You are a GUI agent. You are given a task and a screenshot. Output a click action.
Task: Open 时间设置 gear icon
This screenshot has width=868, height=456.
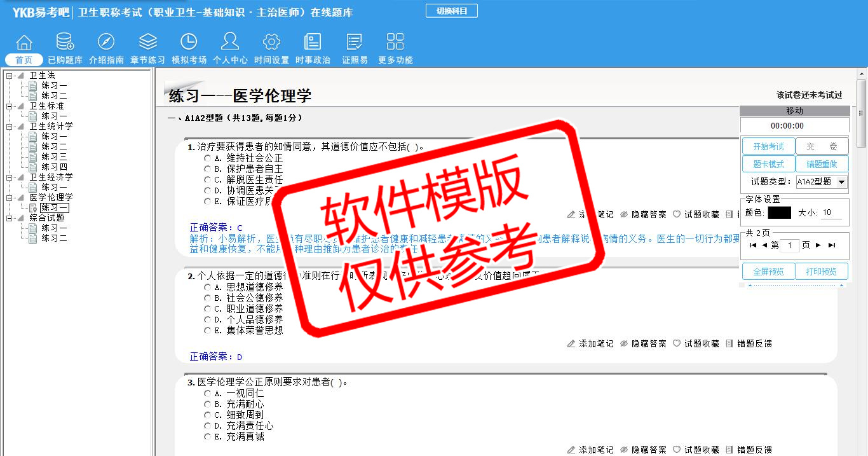[271, 42]
